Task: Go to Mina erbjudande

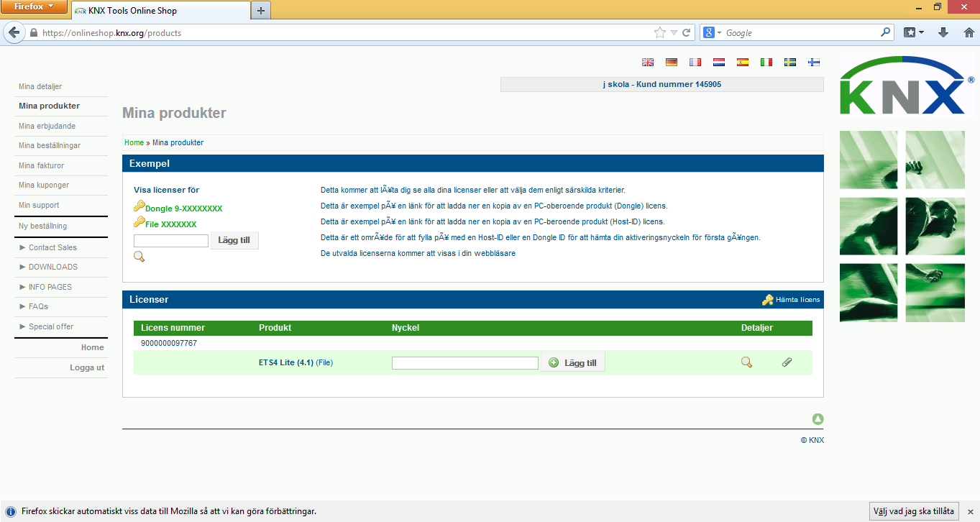Action: pyautogui.click(x=47, y=126)
